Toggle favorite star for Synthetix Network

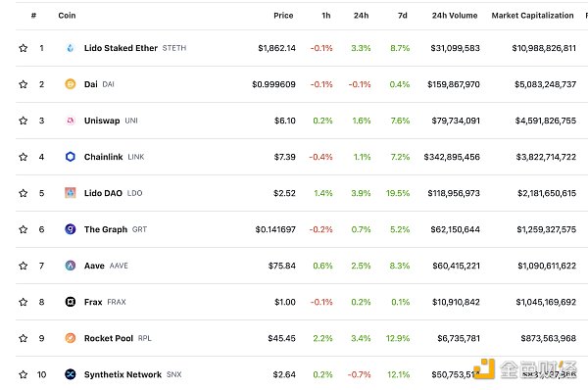pos(24,374)
